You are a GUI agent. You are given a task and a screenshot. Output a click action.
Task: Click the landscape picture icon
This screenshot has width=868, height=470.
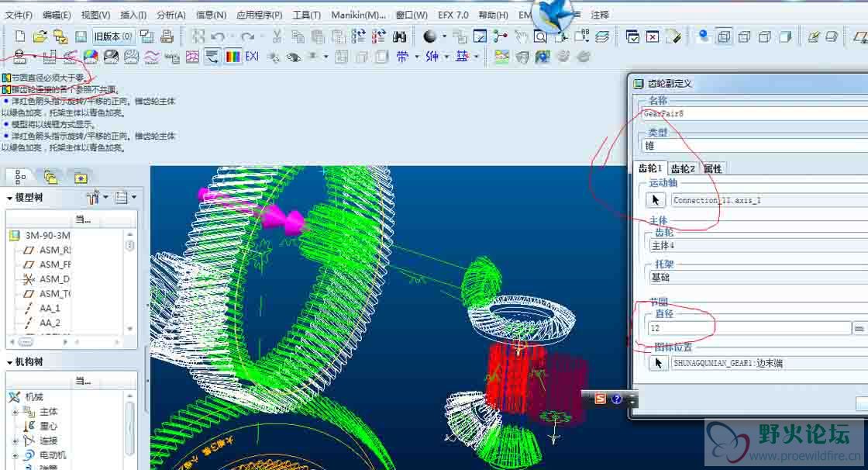pos(501,57)
